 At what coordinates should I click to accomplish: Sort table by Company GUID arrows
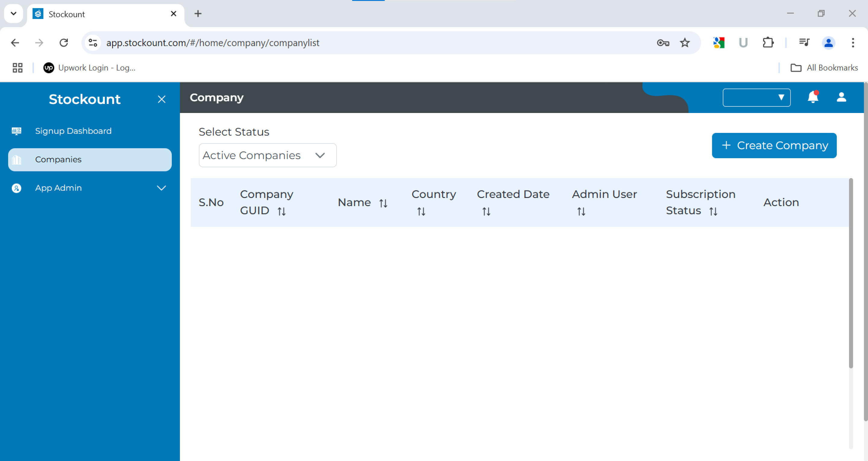coord(281,211)
